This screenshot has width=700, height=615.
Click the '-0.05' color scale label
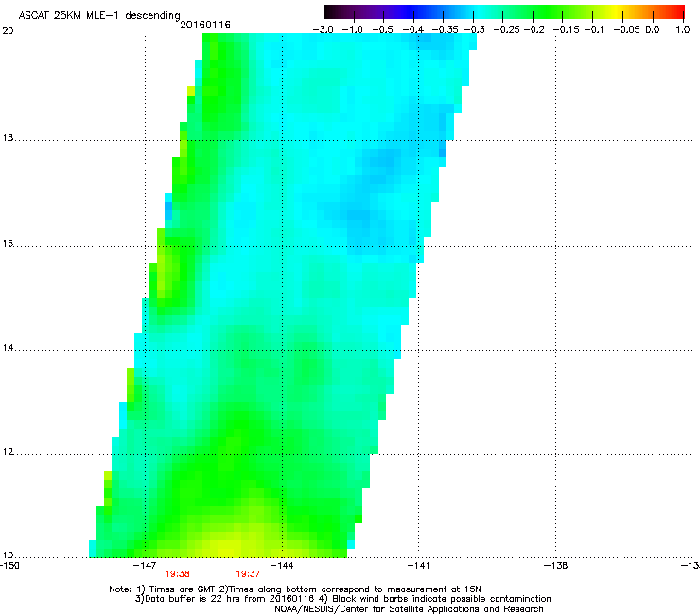click(627, 30)
